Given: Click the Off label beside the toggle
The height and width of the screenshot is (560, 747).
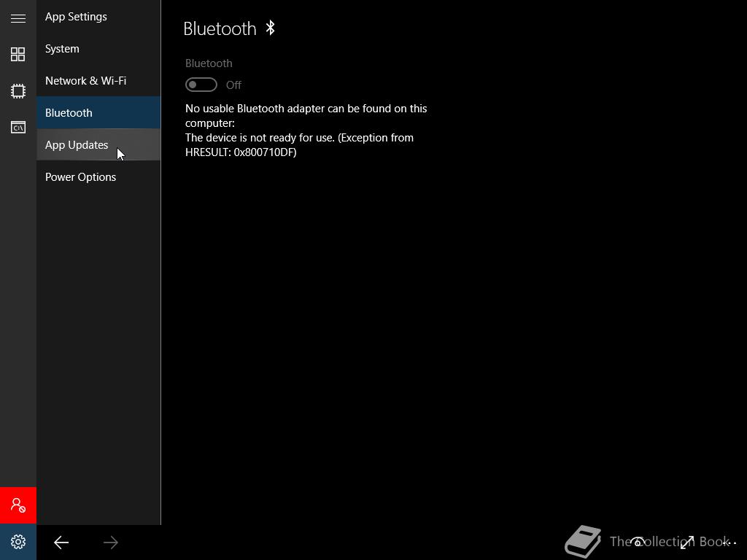Looking at the screenshot, I should 233,85.
